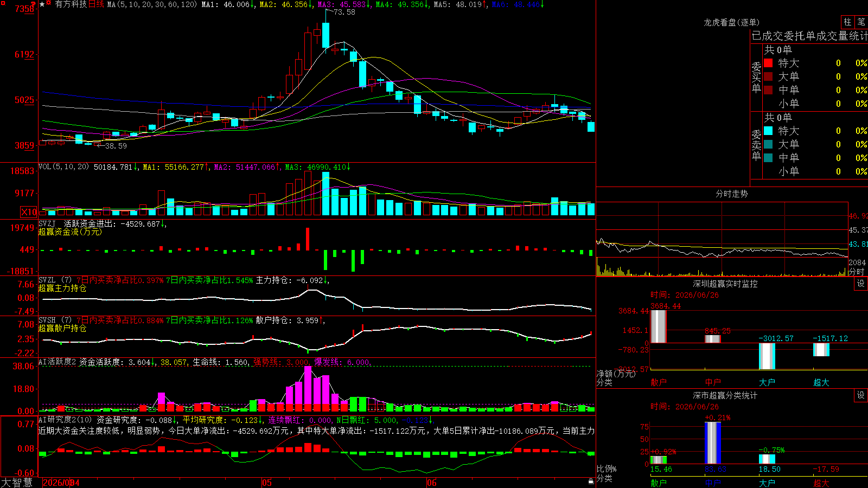
Task: Click the 委买单 section label
Action: tap(756, 77)
